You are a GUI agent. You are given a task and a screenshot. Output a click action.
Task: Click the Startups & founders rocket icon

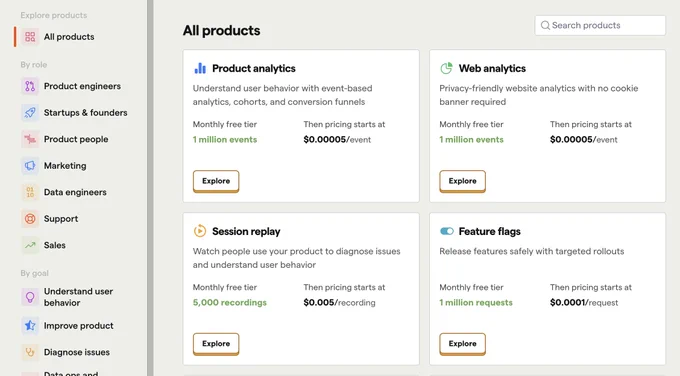(30, 113)
